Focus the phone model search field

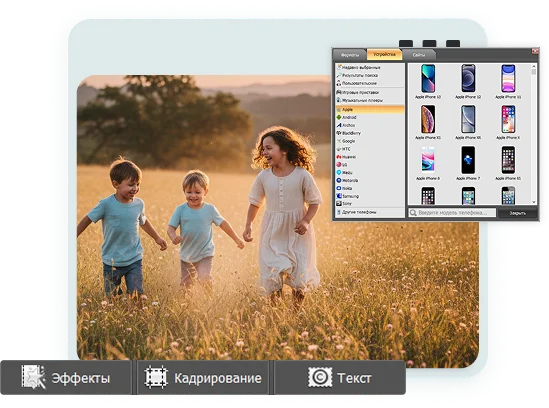[452, 213]
